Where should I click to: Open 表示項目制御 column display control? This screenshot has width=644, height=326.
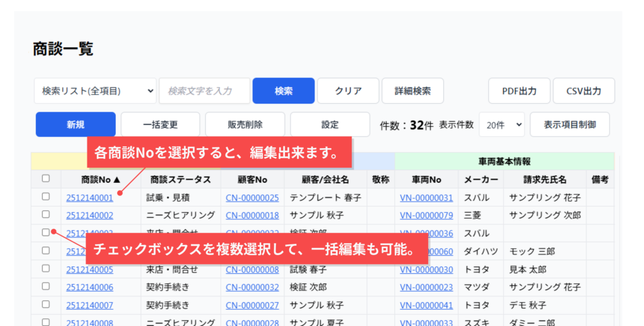pos(570,124)
